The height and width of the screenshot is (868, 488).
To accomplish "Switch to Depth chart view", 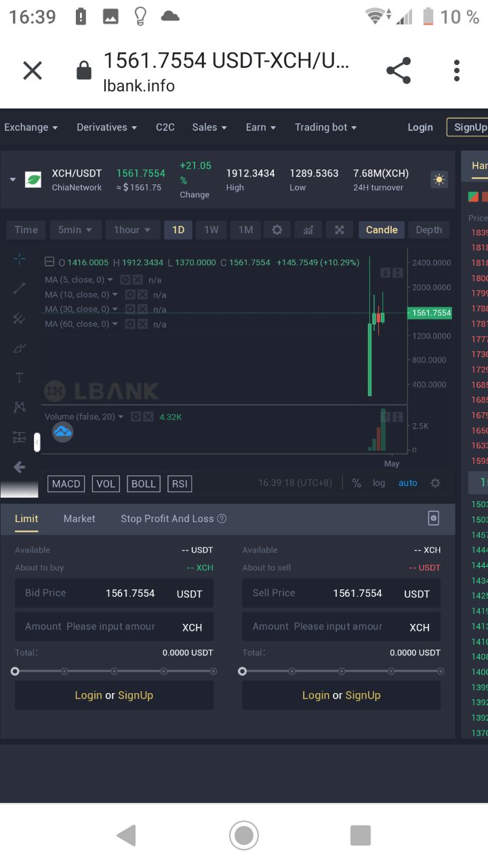I will pyautogui.click(x=429, y=230).
